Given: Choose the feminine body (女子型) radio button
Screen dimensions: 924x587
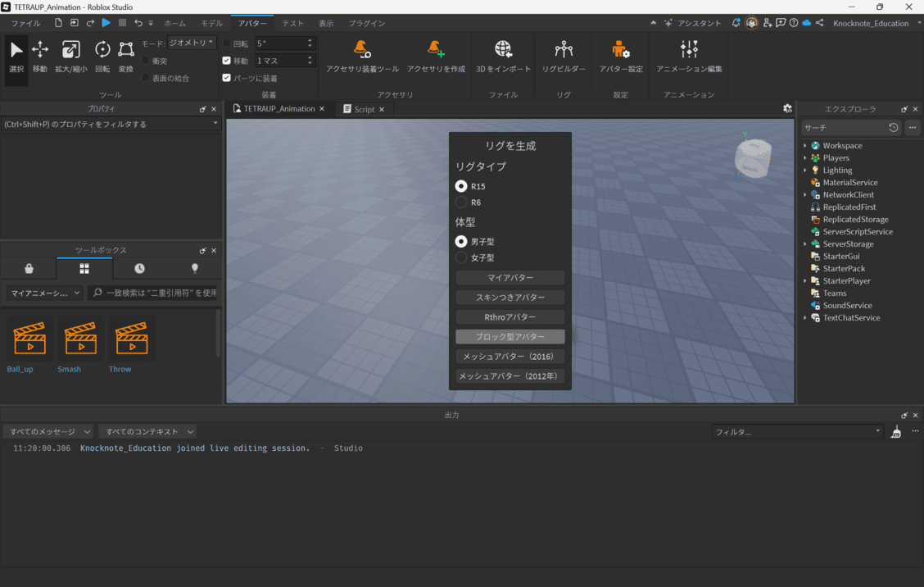Looking at the screenshot, I should click(461, 257).
